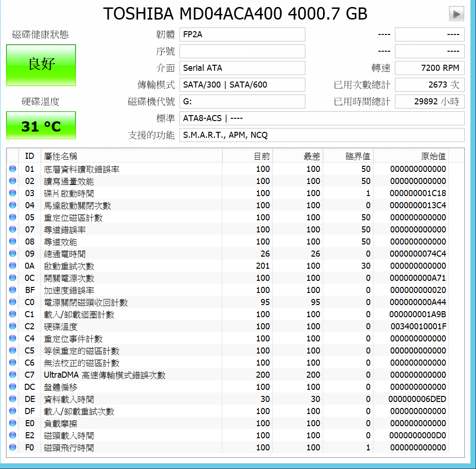Click the blue status dot for ID E2
Viewport: 476px width, 469px height.
click(x=13, y=435)
